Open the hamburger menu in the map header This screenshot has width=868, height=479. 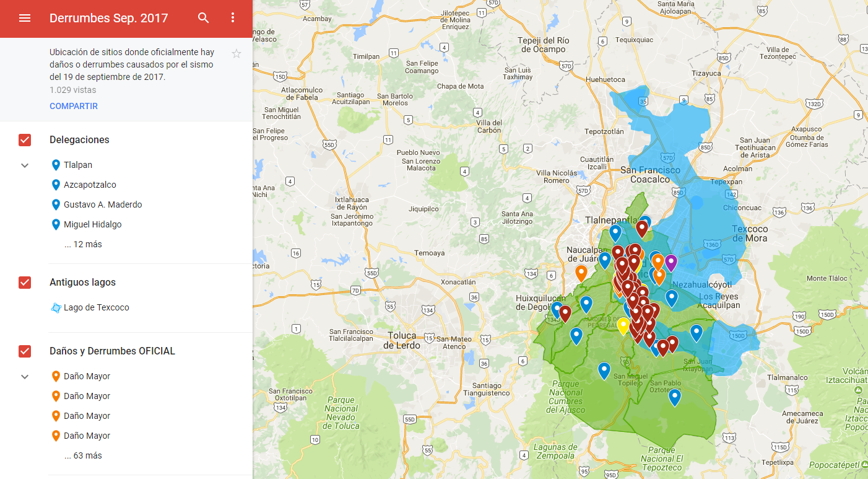click(x=24, y=18)
